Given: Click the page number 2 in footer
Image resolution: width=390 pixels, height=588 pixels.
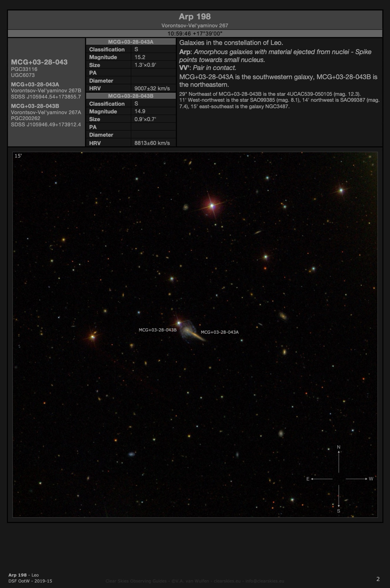Looking at the screenshot, I should click(378, 579).
